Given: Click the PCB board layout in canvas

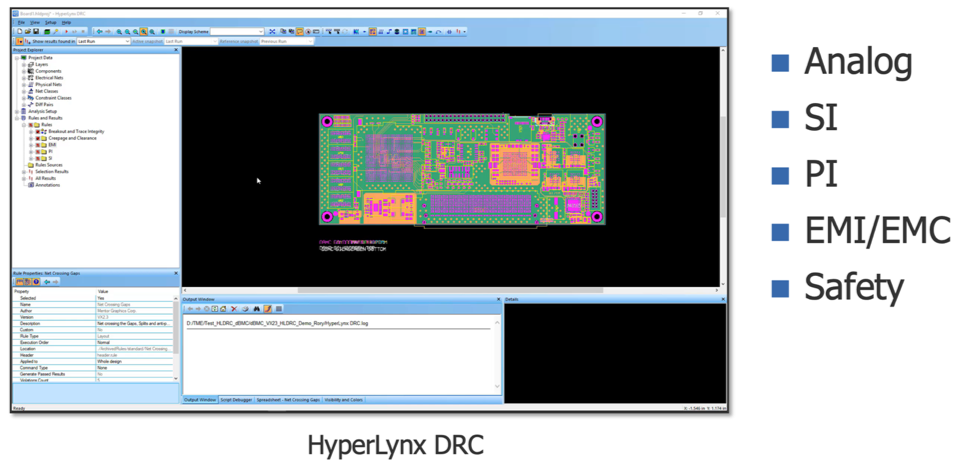Looking at the screenshot, I should 462,169.
